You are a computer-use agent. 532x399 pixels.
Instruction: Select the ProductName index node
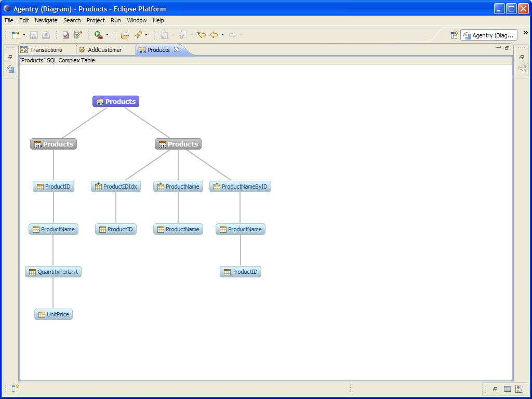(x=178, y=187)
